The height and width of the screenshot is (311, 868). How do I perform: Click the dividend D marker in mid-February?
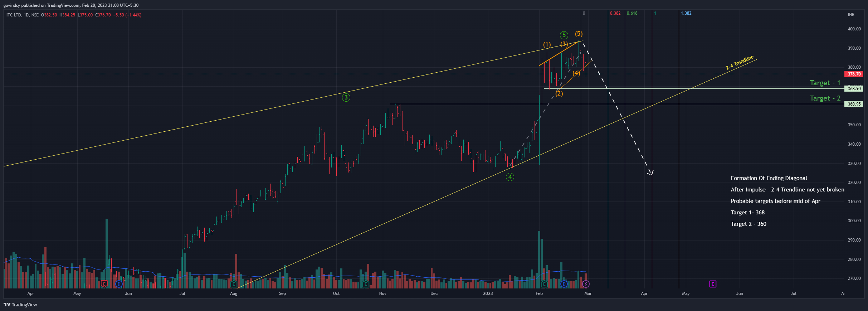564,284
